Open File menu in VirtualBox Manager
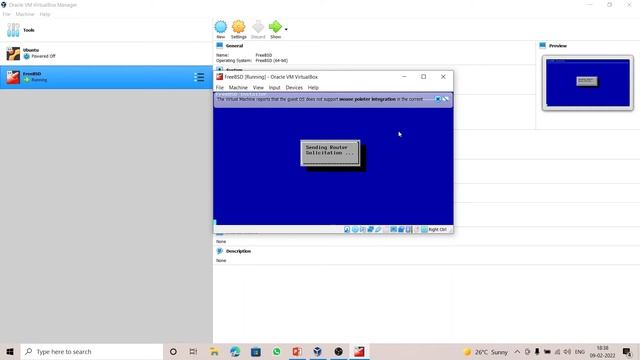 tap(6, 14)
